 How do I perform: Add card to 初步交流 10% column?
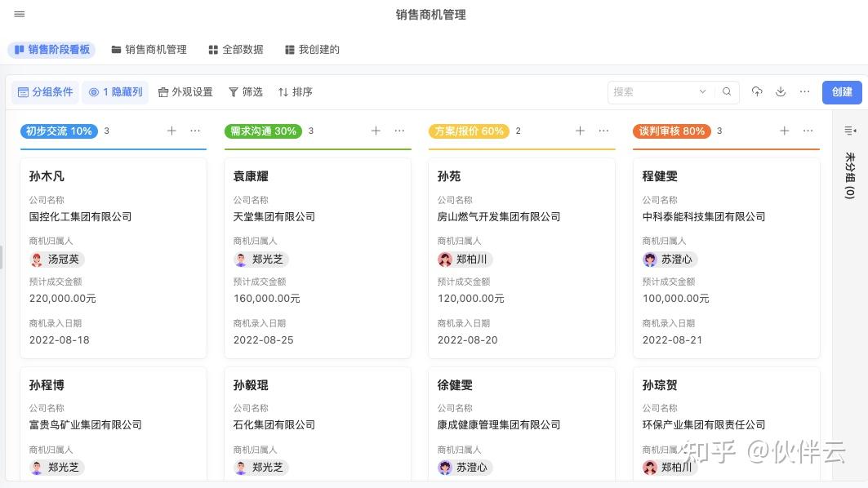coord(171,131)
